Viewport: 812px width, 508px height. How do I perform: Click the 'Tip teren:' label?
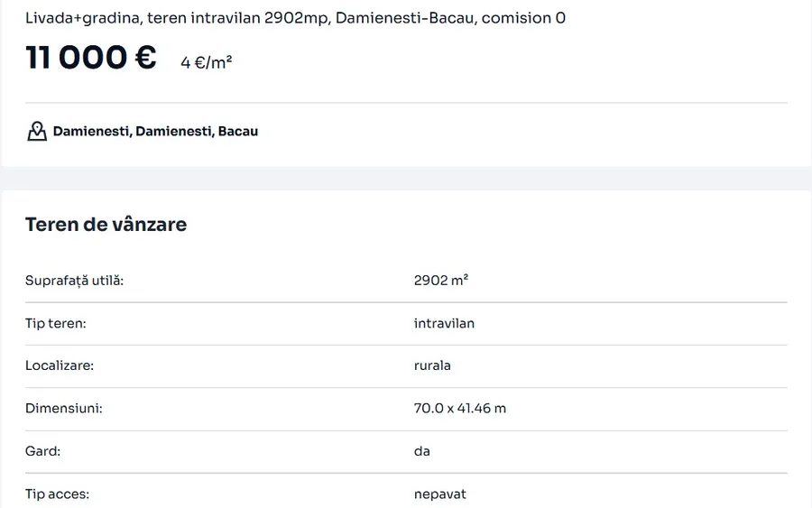(56, 323)
